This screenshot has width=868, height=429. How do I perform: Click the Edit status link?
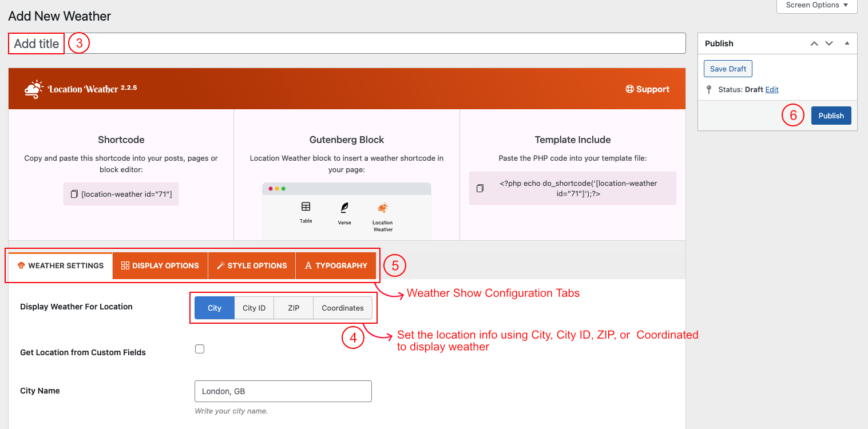point(772,90)
